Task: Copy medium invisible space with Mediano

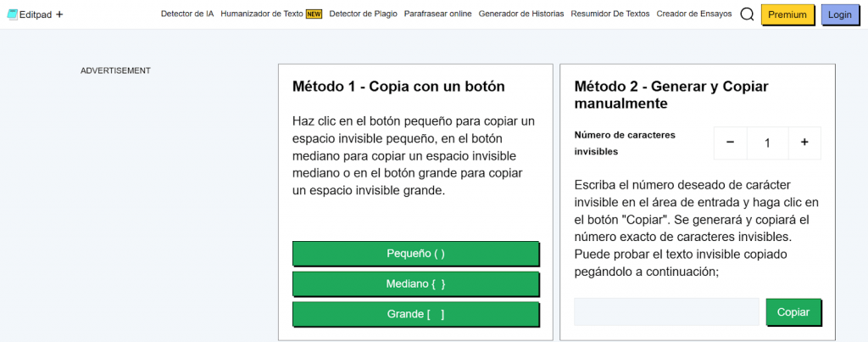Action: 415,283
